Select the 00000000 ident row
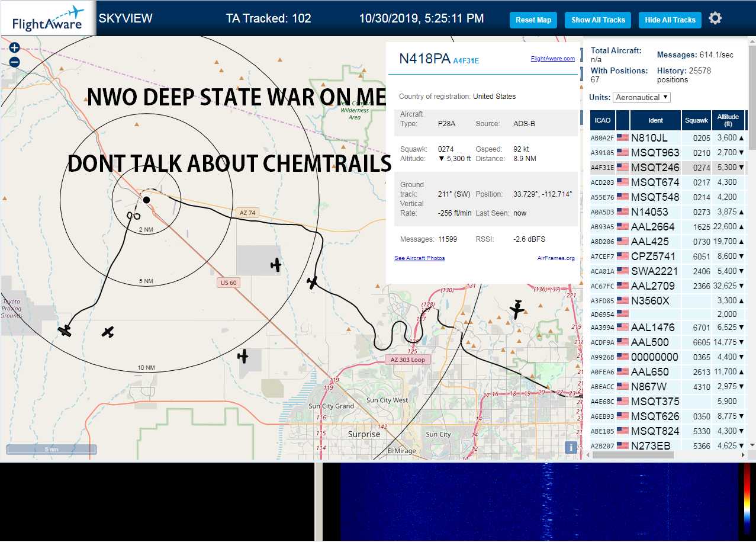The height and width of the screenshot is (542, 756). click(x=668, y=357)
